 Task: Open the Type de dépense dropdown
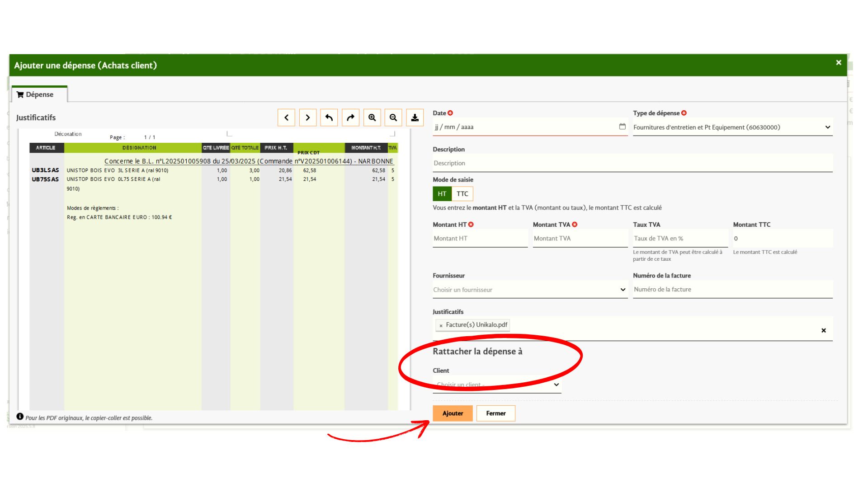tap(732, 127)
